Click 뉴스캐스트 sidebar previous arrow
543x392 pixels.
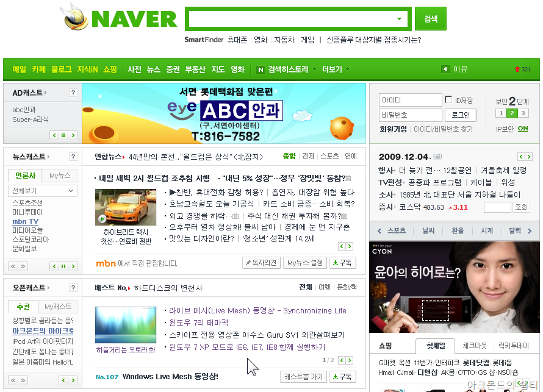tap(54, 266)
